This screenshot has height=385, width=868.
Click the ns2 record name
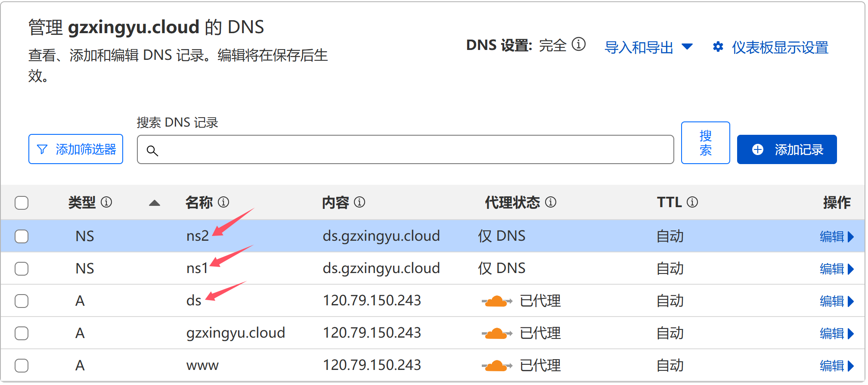point(198,236)
